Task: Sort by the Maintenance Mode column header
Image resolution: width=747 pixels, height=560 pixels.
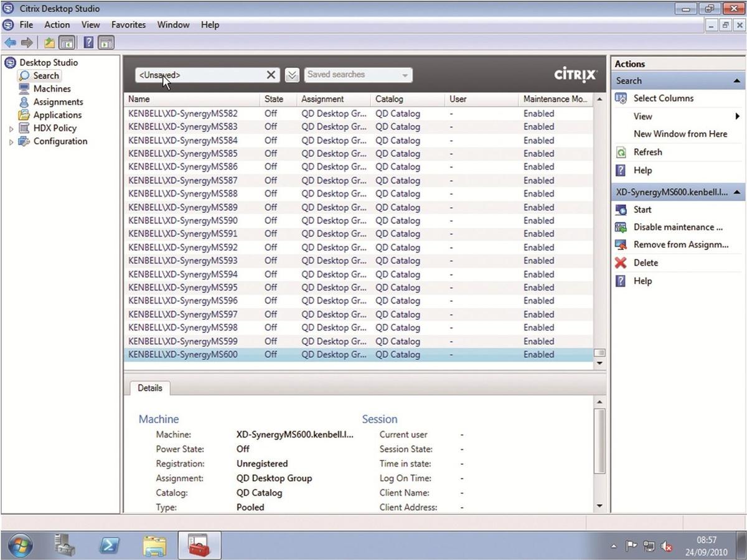Action: pos(556,99)
